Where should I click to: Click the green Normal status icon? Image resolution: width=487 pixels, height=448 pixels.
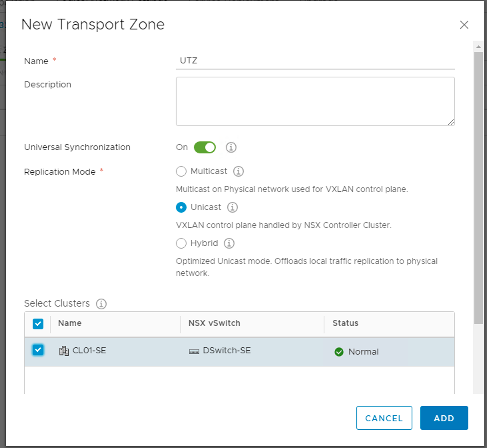point(339,352)
